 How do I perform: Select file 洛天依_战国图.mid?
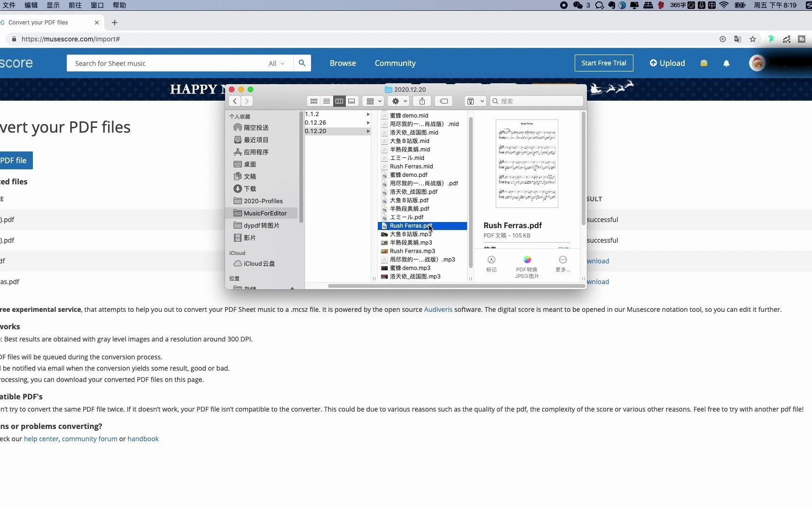click(414, 132)
